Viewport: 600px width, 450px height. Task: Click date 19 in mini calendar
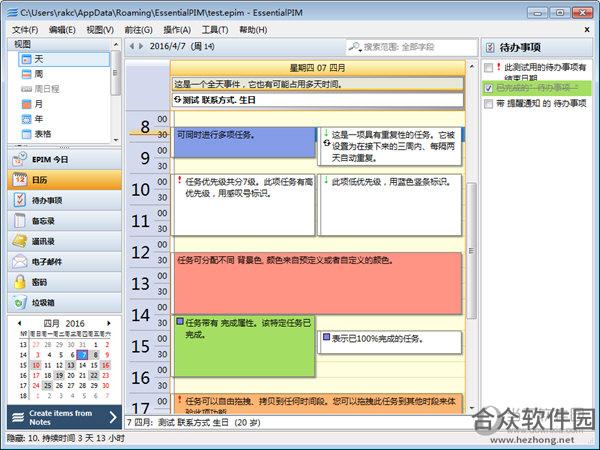click(59, 375)
